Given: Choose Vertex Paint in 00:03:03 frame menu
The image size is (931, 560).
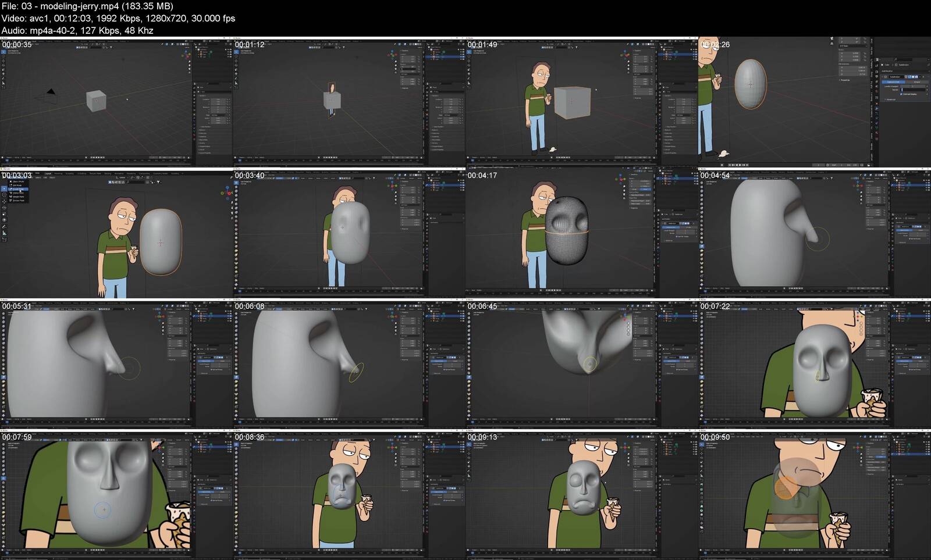Looking at the screenshot, I should pyautogui.click(x=18, y=193).
